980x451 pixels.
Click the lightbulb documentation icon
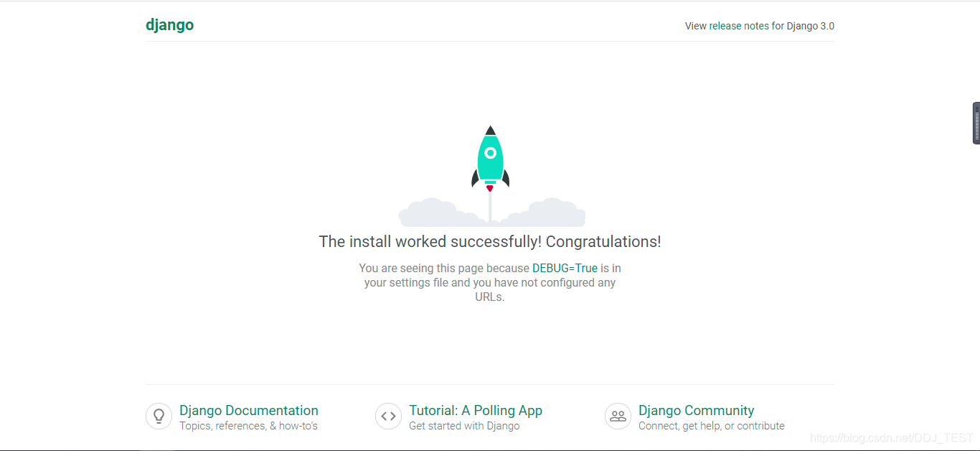(x=159, y=416)
